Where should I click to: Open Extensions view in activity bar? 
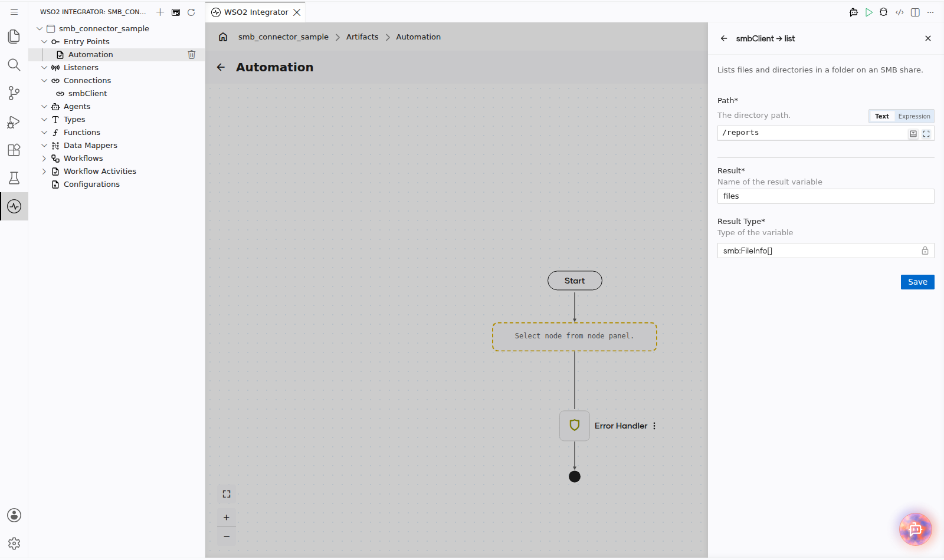[14, 150]
